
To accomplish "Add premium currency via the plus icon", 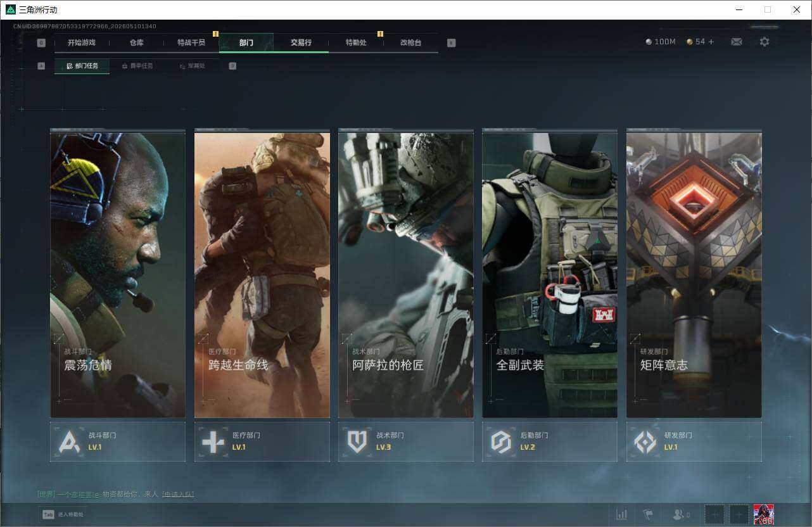I will [711, 42].
